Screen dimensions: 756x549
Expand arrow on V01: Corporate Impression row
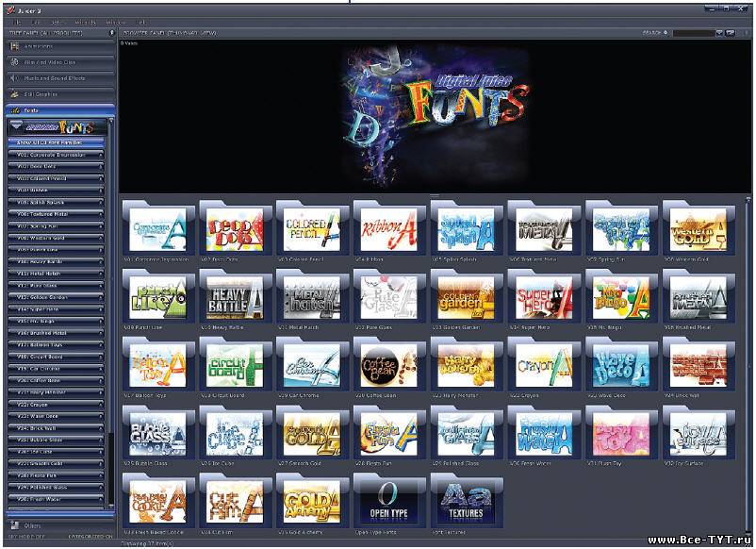(100, 155)
